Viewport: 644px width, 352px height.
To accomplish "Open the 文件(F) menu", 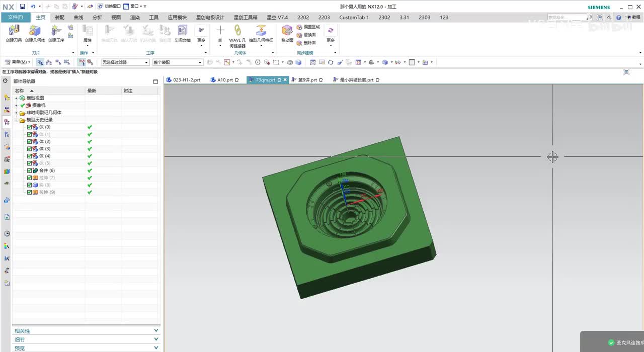I will pos(16,17).
